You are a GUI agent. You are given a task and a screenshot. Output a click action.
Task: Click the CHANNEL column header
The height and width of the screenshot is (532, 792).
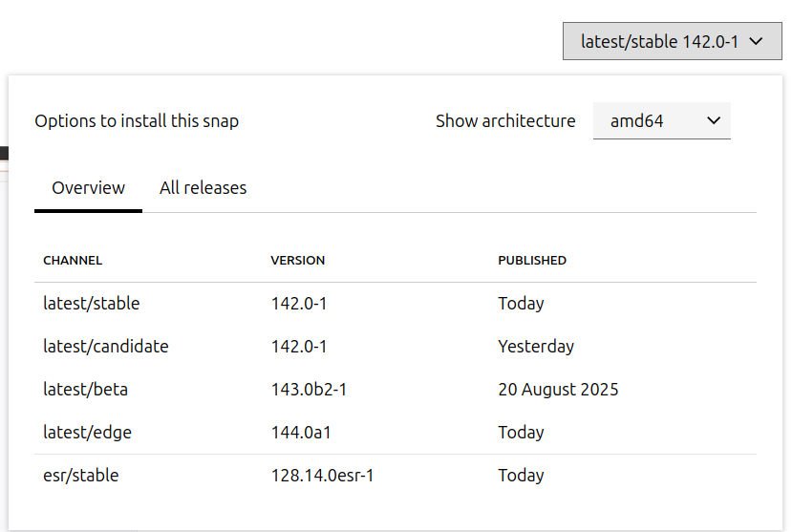(x=73, y=261)
